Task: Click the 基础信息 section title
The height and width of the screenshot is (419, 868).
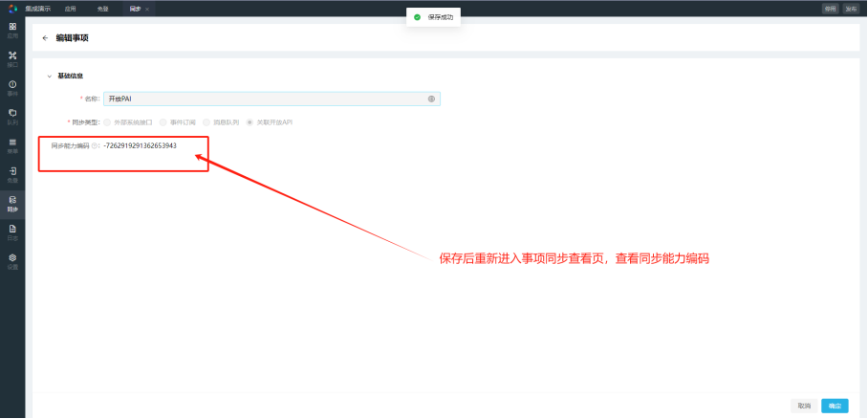Action: coord(71,76)
